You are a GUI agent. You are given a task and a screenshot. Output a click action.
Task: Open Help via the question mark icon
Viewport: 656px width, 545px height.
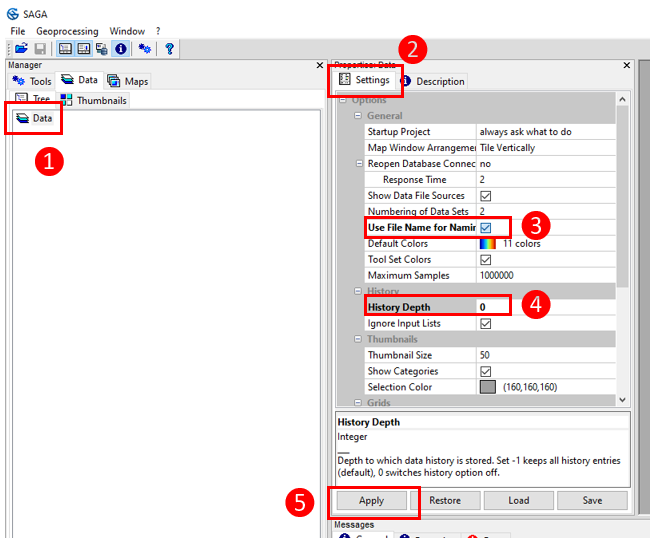pos(170,48)
